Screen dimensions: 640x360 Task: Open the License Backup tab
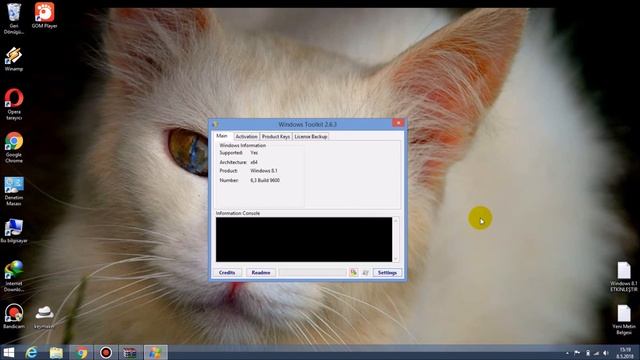tap(311, 137)
